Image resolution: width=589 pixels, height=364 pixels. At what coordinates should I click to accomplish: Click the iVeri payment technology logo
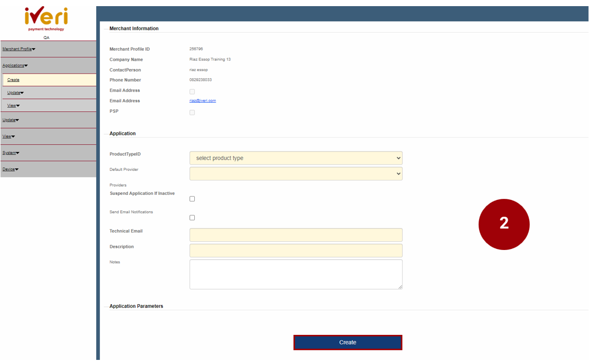(x=46, y=19)
